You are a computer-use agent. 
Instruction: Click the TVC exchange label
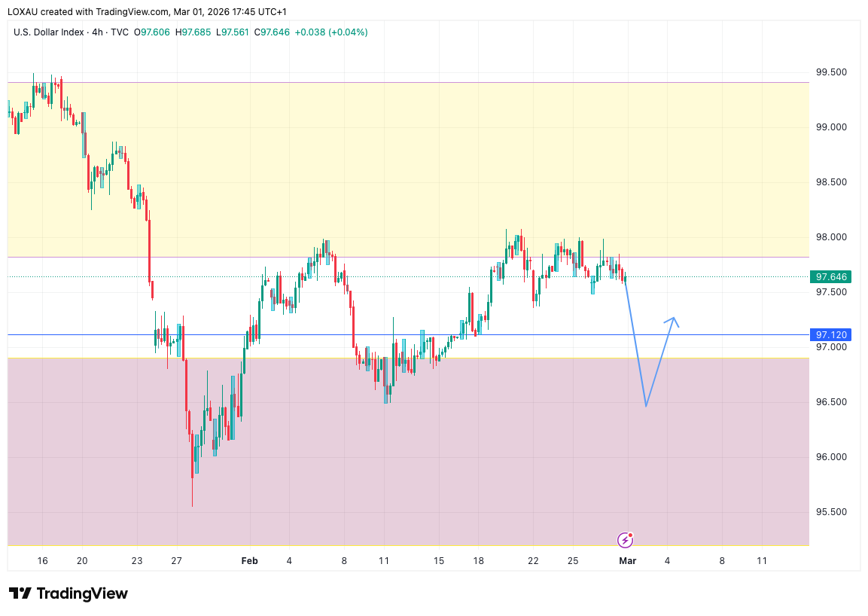(x=119, y=32)
